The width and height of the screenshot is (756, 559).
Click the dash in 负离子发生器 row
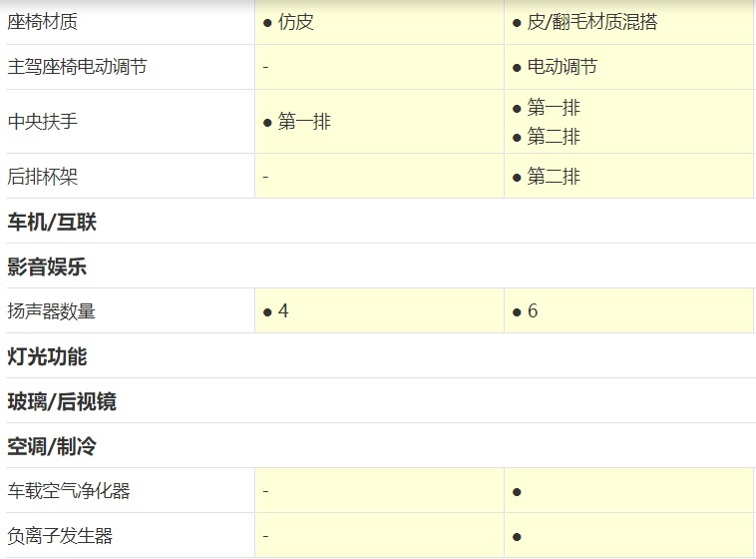(265, 536)
